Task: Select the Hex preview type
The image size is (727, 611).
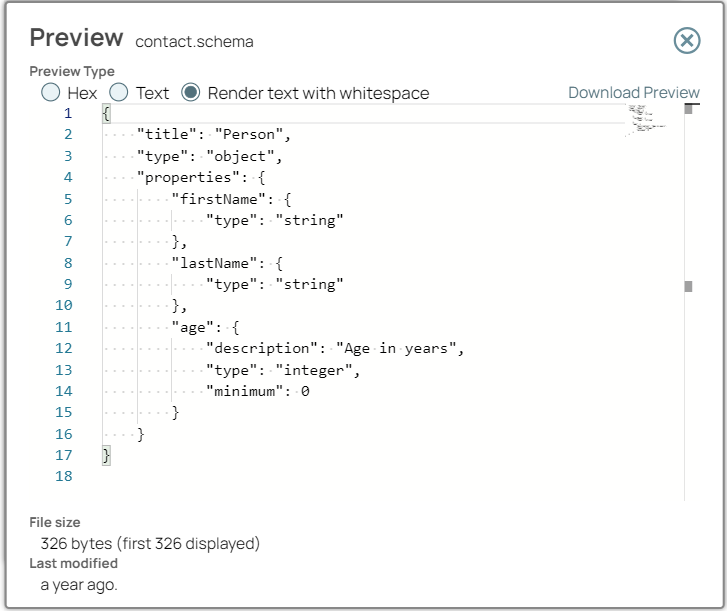Action: click(x=51, y=93)
